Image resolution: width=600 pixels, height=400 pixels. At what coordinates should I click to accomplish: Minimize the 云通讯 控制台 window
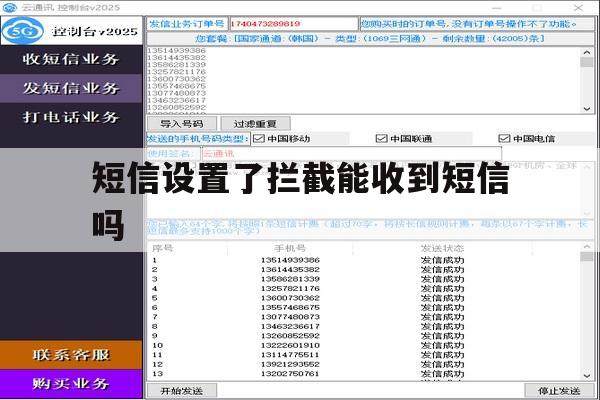click(497, 7)
